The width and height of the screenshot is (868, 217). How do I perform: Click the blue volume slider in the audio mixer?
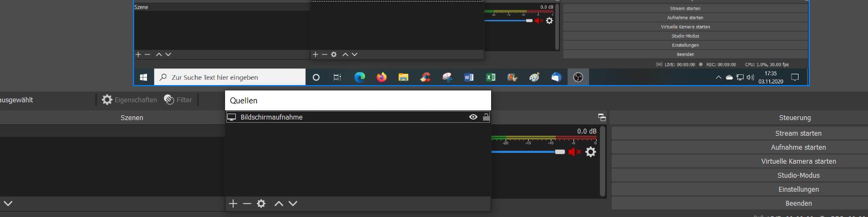(525, 152)
